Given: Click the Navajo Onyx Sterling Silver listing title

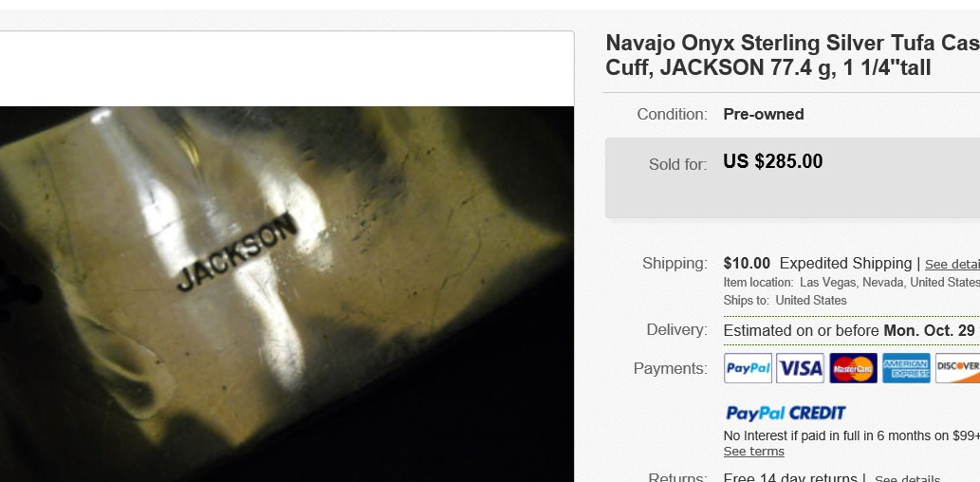Looking at the screenshot, I should [792, 55].
